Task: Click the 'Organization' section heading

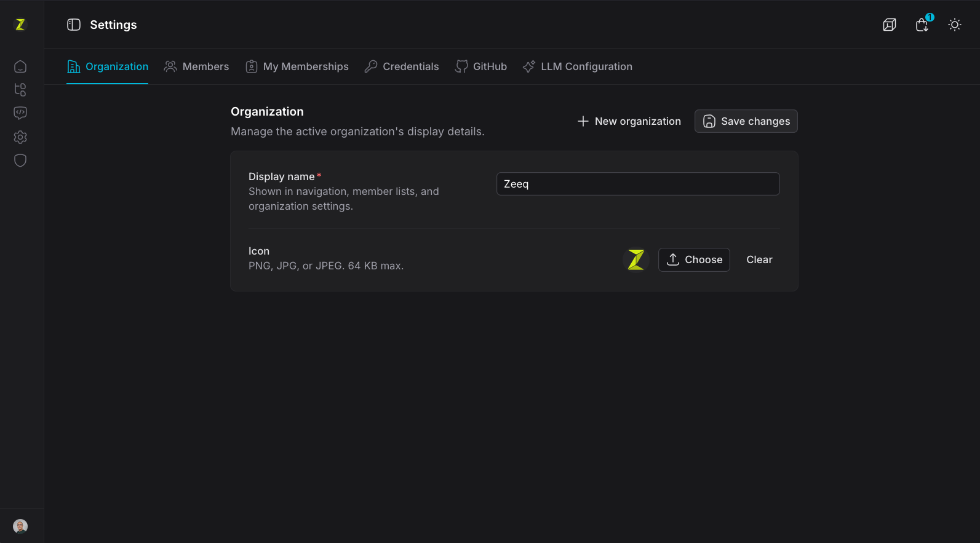Action: point(267,111)
